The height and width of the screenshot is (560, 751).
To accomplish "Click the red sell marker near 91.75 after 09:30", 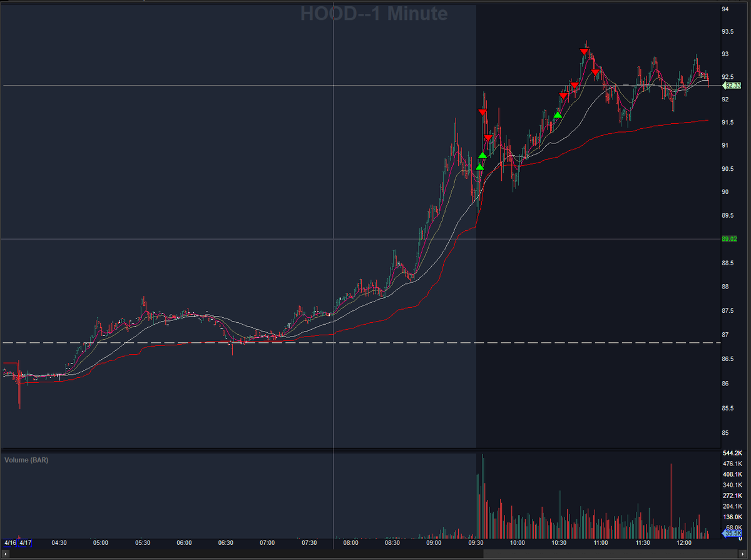I will [483, 112].
